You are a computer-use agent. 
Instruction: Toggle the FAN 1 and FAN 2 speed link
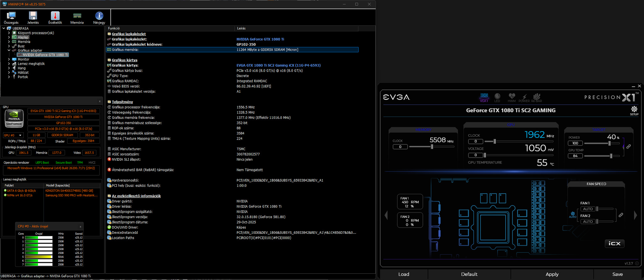[621, 215]
